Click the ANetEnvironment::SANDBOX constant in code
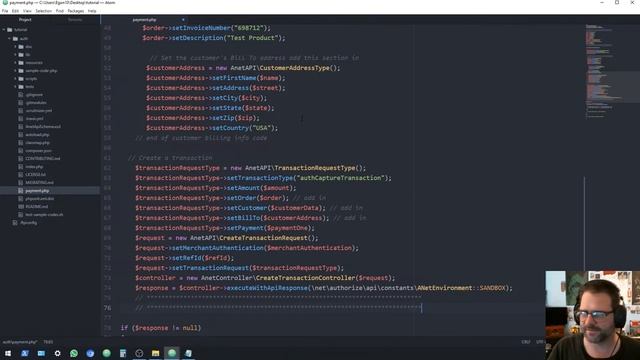640x360 pixels. (x=461, y=288)
